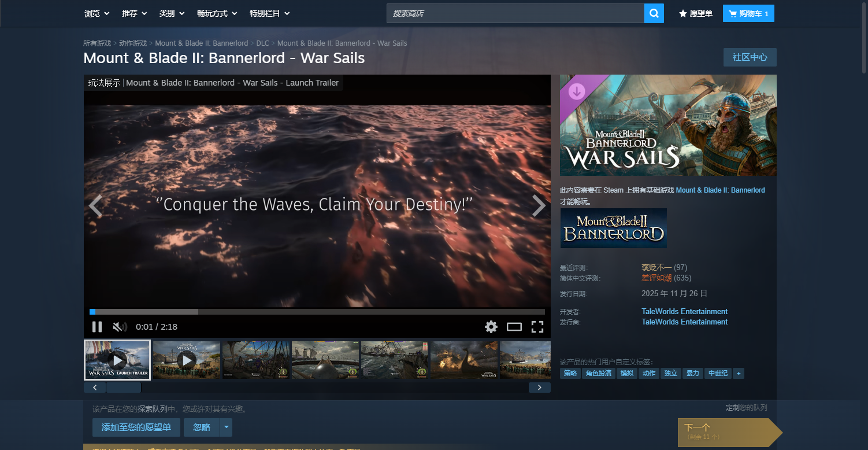Image resolution: width=868 pixels, height=450 pixels.
Task: Click the Bannerlord base game banner image
Action: [613, 228]
